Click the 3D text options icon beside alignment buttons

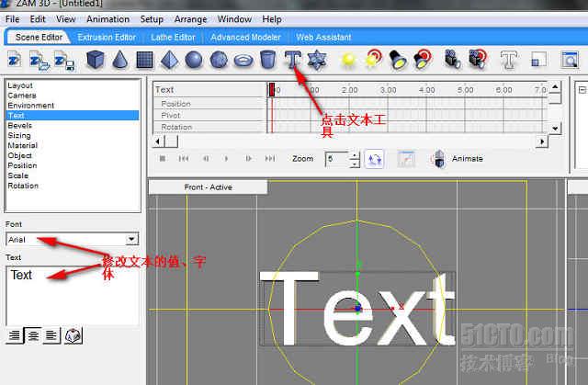coord(73,336)
